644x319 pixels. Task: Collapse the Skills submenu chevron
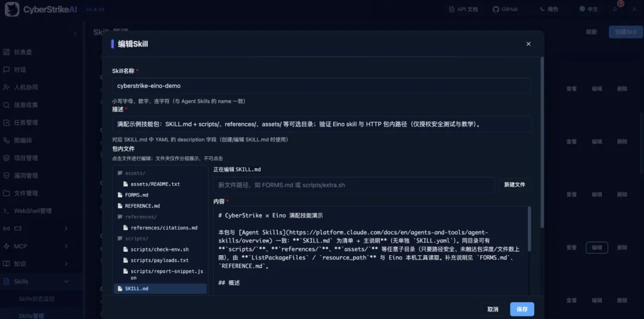coord(66,281)
